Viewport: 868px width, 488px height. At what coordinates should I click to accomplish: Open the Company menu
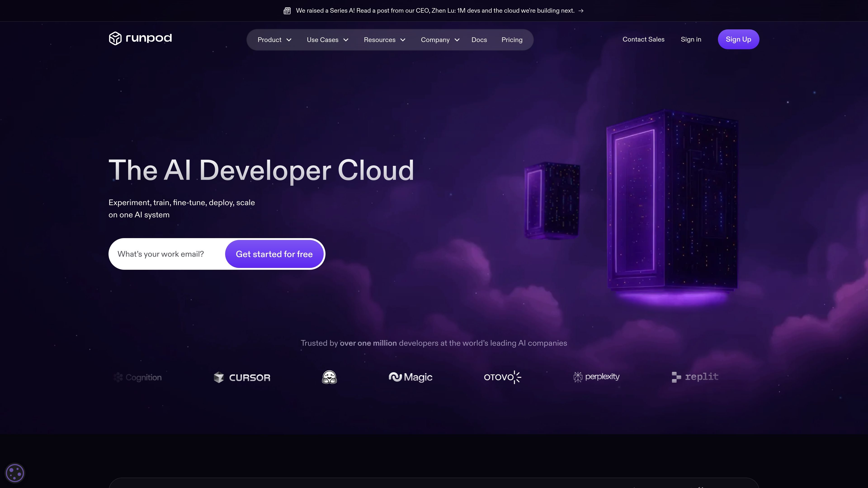[x=440, y=40]
